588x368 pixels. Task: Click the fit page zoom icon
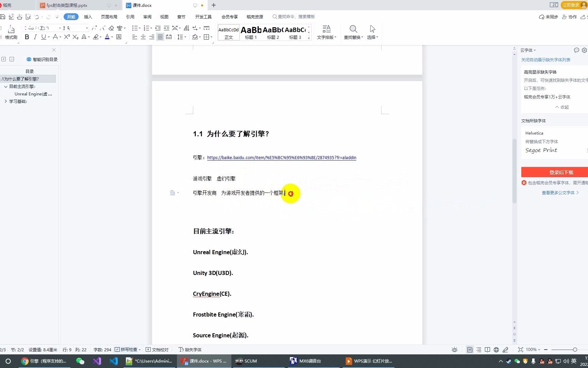click(x=520, y=350)
